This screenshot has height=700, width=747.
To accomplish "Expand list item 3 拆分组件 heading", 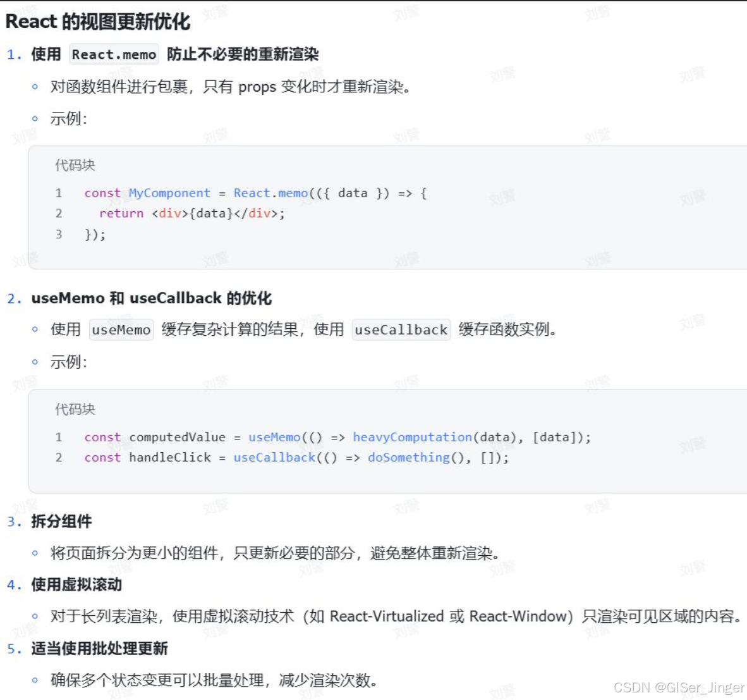I will [x=61, y=522].
